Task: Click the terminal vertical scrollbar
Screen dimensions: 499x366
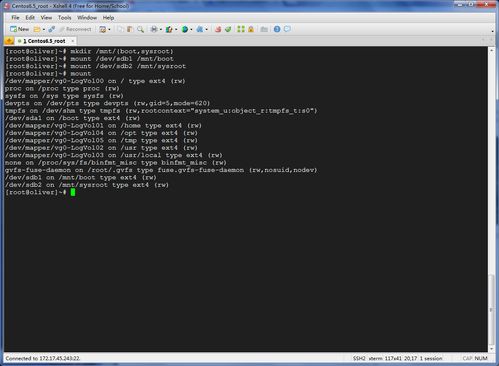Action: coord(491,199)
